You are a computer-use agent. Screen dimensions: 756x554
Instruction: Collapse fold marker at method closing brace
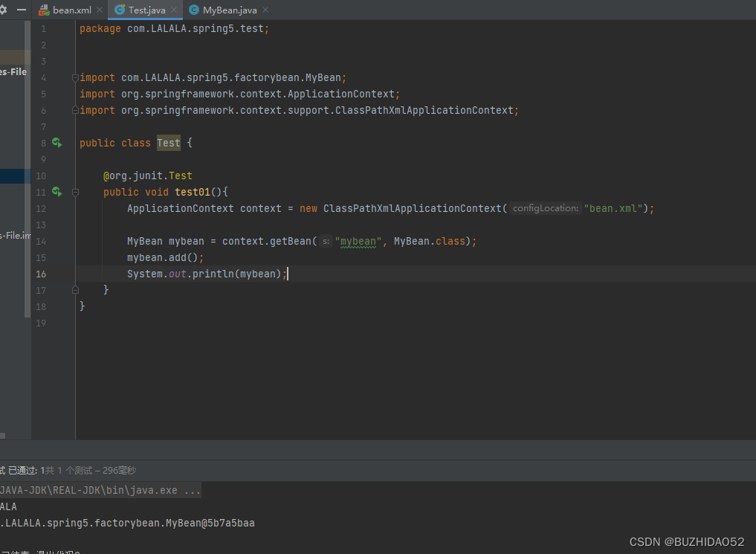tap(75, 290)
